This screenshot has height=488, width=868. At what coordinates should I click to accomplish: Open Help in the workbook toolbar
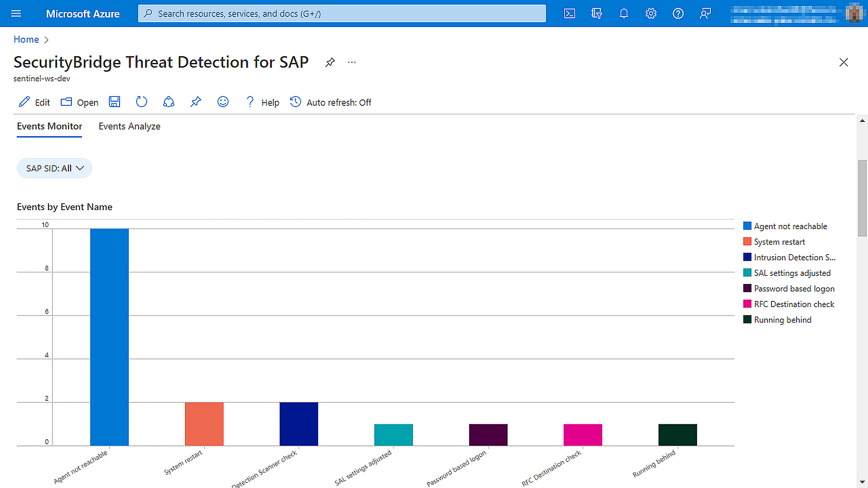point(262,102)
